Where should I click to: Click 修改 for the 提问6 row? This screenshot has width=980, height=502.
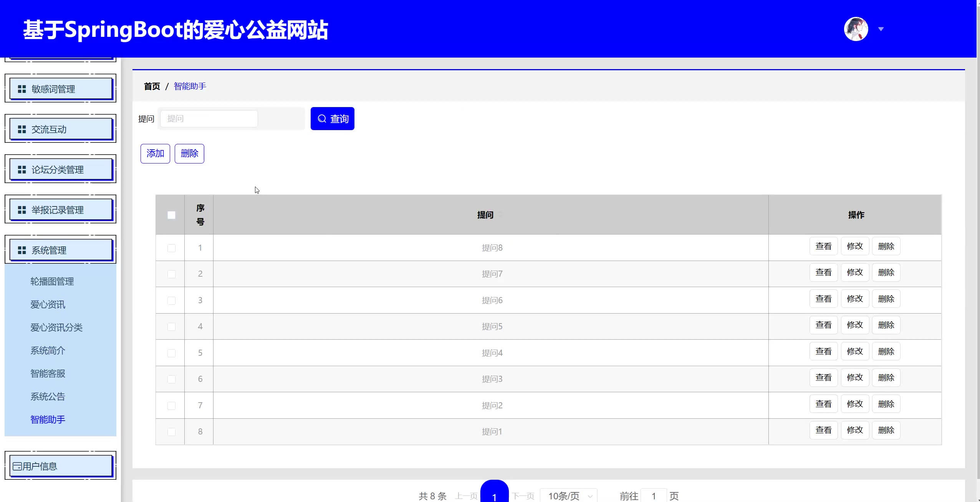(855, 299)
